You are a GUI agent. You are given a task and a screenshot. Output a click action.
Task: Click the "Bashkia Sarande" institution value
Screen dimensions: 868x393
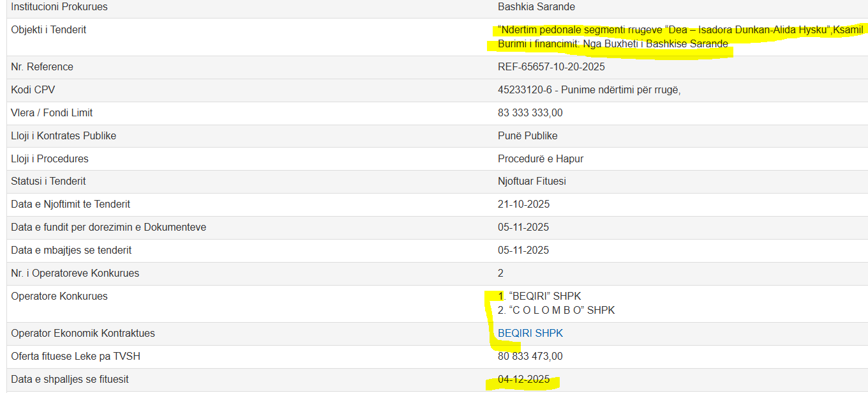[x=536, y=7]
